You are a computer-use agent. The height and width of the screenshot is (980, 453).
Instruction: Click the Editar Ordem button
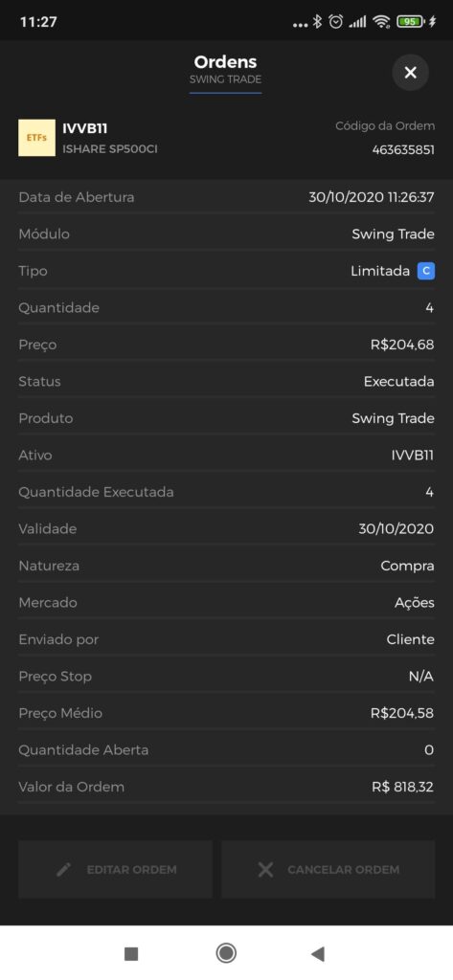coord(115,869)
